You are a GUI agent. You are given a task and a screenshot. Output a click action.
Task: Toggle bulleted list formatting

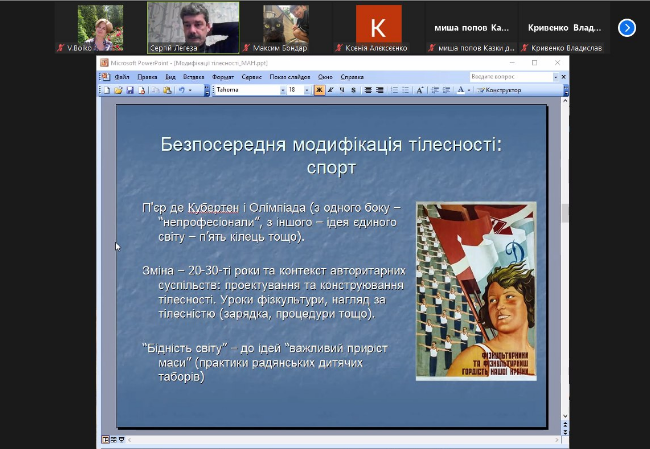click(x=405, y=90)
